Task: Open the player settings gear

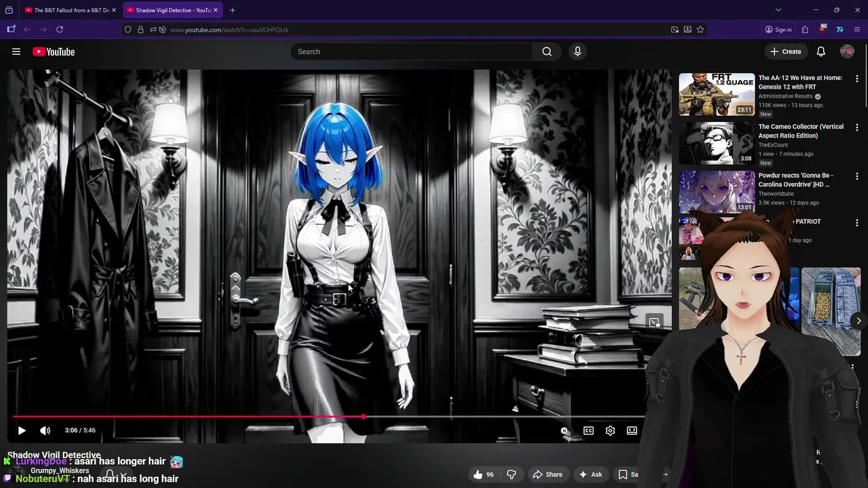Action: (610, 430)
